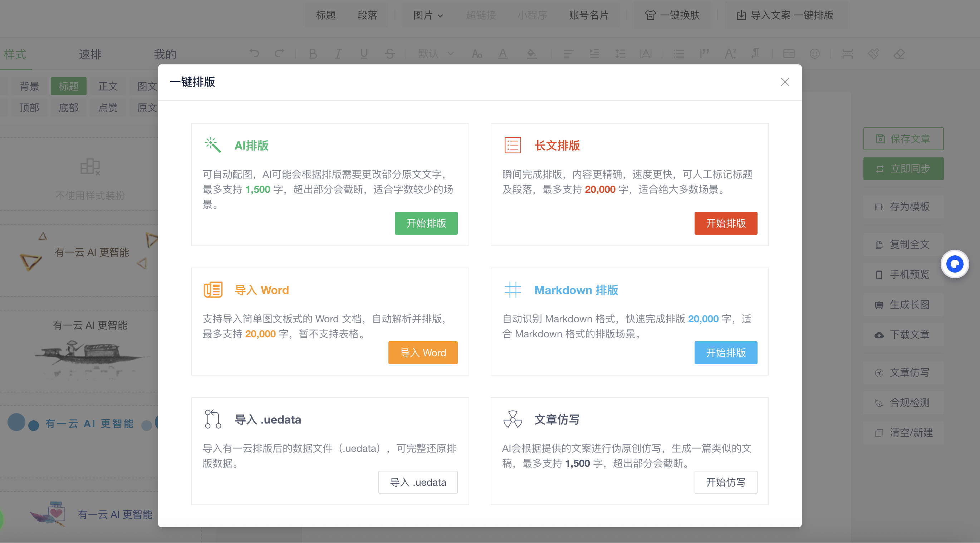Image resolution: width=980 pixels, height=543 pixels.
Task: Click the indent icon
Action: 594,54
